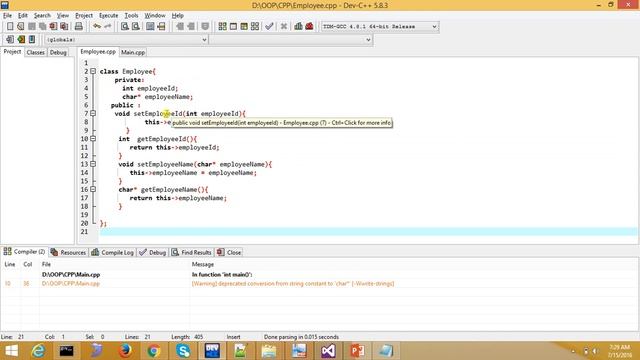Select the Employee.cpp editor tab

pos(98,52)
